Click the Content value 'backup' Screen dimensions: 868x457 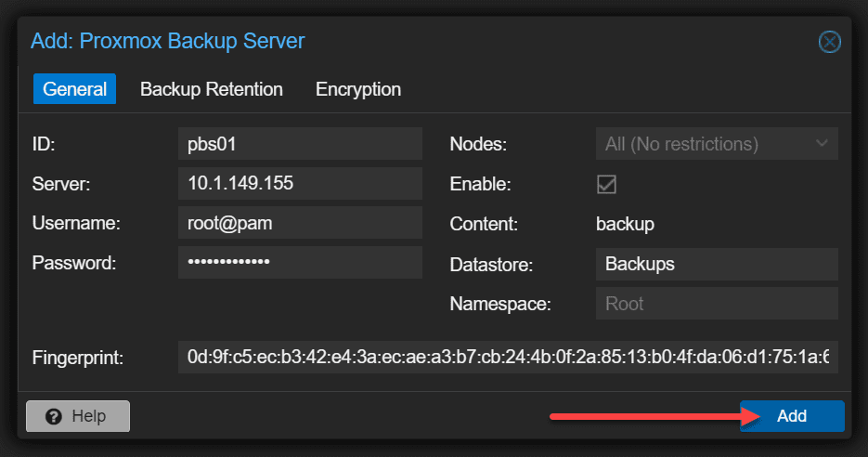(x=625, y=224)
